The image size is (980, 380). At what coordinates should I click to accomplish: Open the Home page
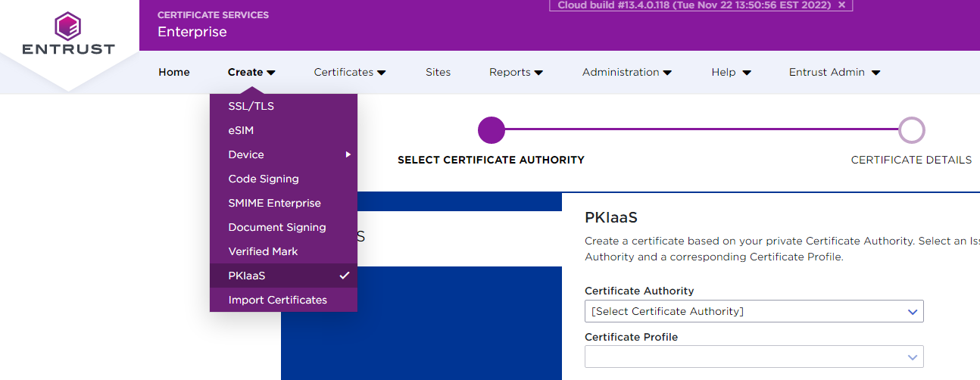(x=174, y=72)
